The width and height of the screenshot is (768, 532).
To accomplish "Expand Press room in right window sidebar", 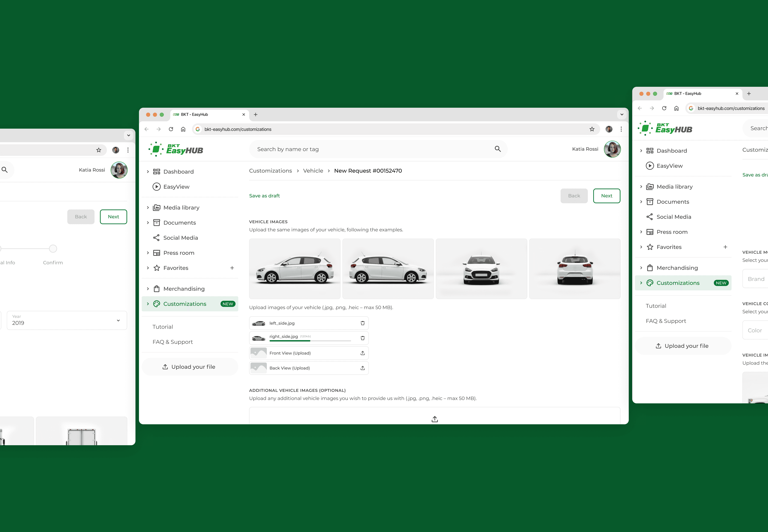I will pyautogui.click(x=641, y=232).
